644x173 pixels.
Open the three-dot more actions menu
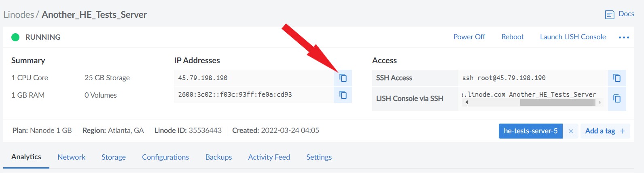(x=624, y=37)
